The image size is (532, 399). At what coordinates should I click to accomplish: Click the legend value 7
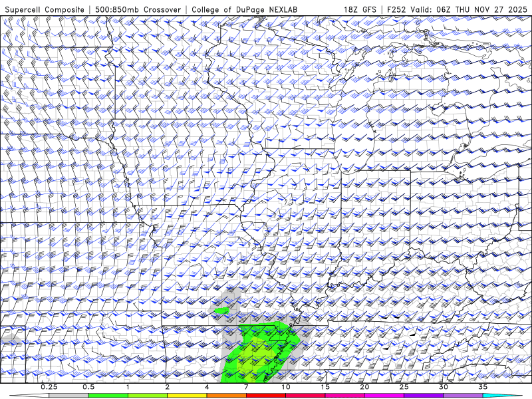(246, 387)
